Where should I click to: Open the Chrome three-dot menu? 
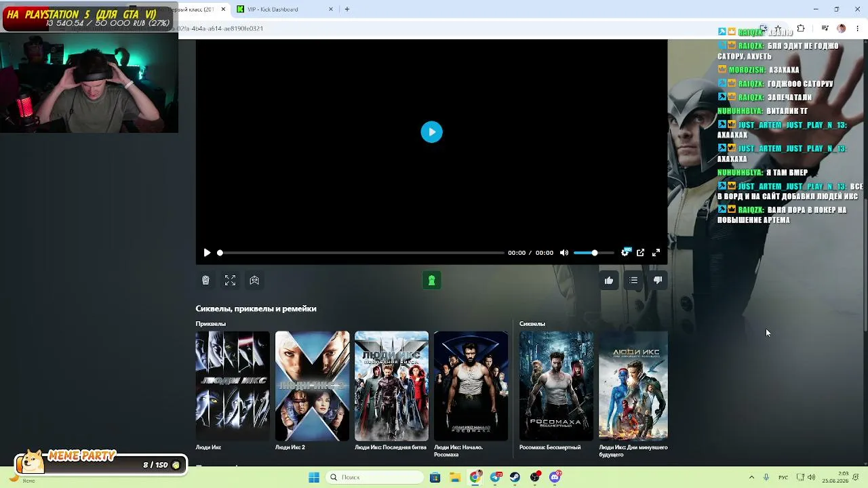[x=858, y=28]
